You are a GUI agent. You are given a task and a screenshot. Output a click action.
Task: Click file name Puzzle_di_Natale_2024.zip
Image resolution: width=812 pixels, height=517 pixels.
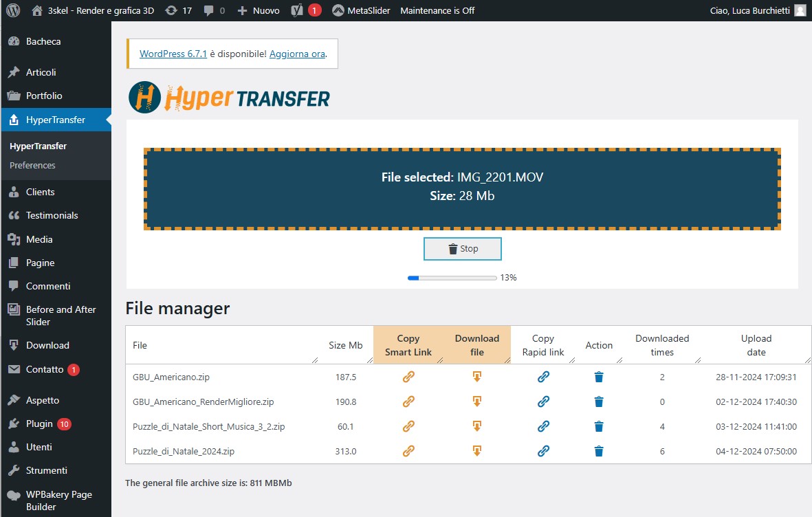pos(184,451)
